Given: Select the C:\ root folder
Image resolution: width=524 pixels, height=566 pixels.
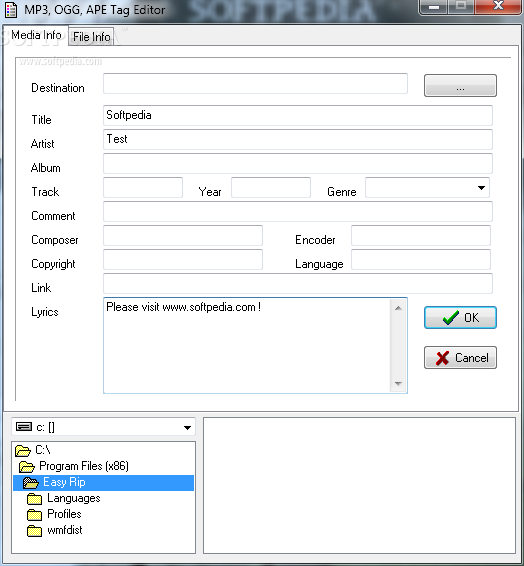Looking at the screenshot, I should (43, 450).
